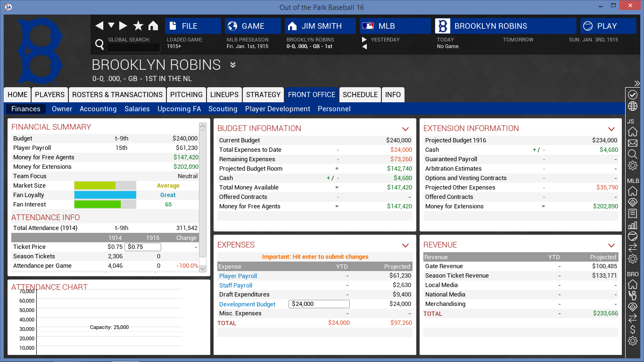Screen dimensions: 644x362
Task: Click the Fan Interest progress bar
Action: [105, 205]
